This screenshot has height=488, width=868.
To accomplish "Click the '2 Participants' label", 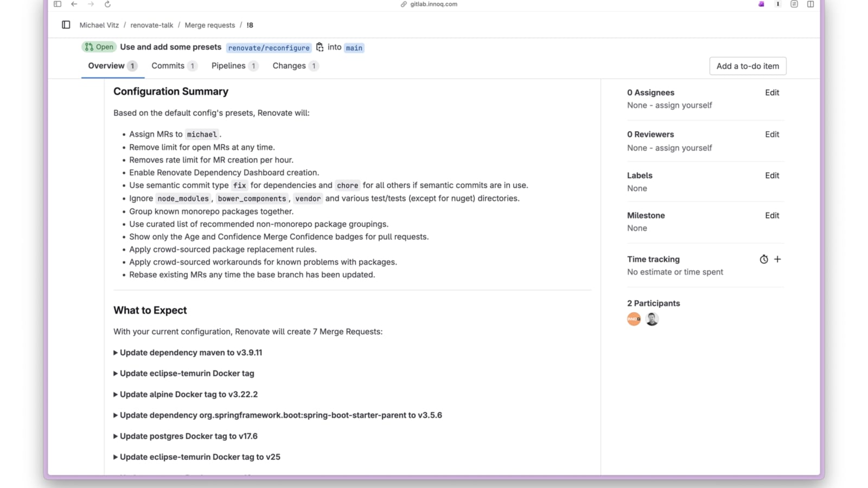I will coord(653,303).
